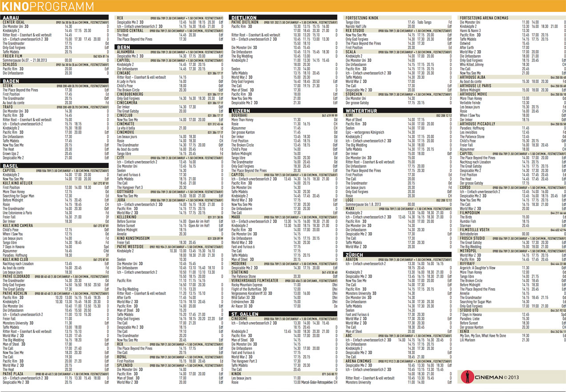Click the film 'Epic – verborgenes Königreich'

[x=365, y=132]
